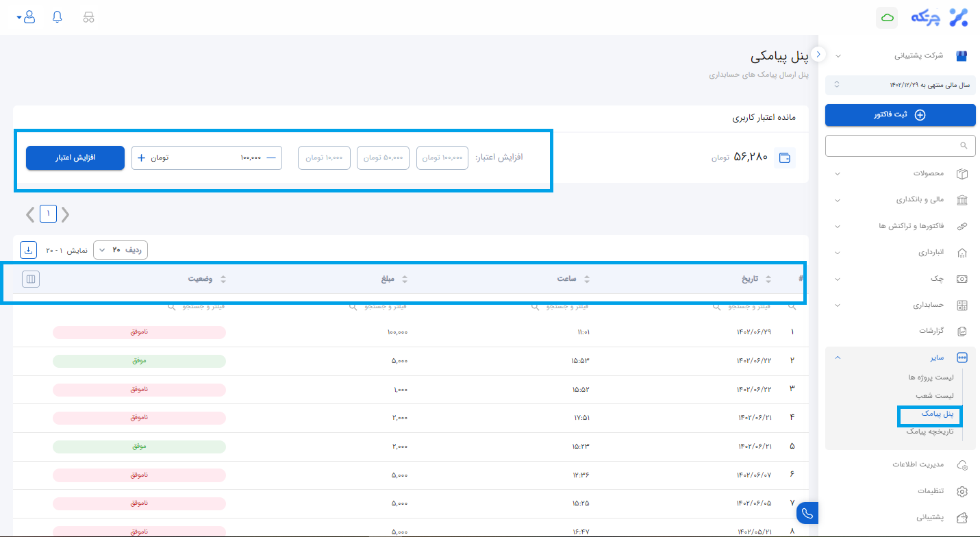Click the minus icon in the amount field
The width and height of the screenshot is (980, 537).
[x=271, y=158]
